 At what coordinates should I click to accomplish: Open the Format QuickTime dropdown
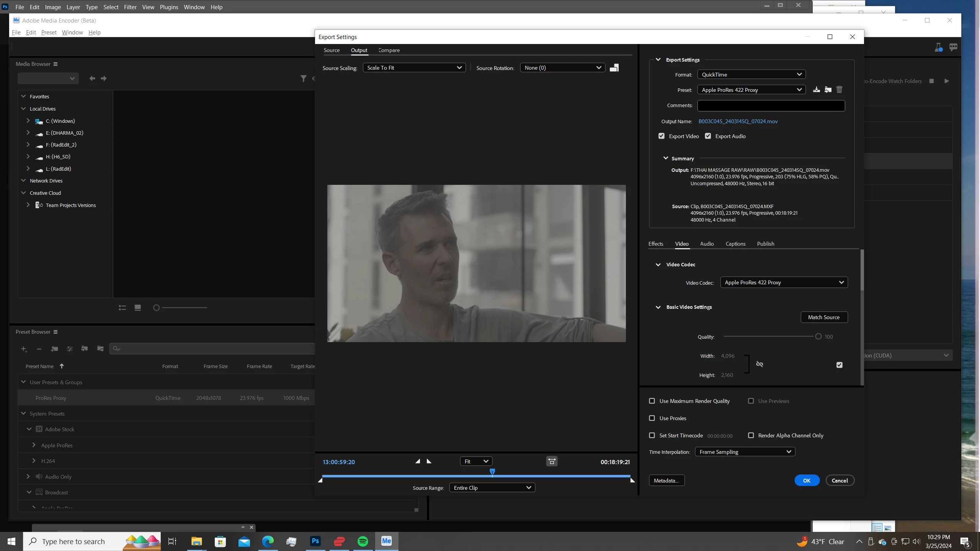751,75
